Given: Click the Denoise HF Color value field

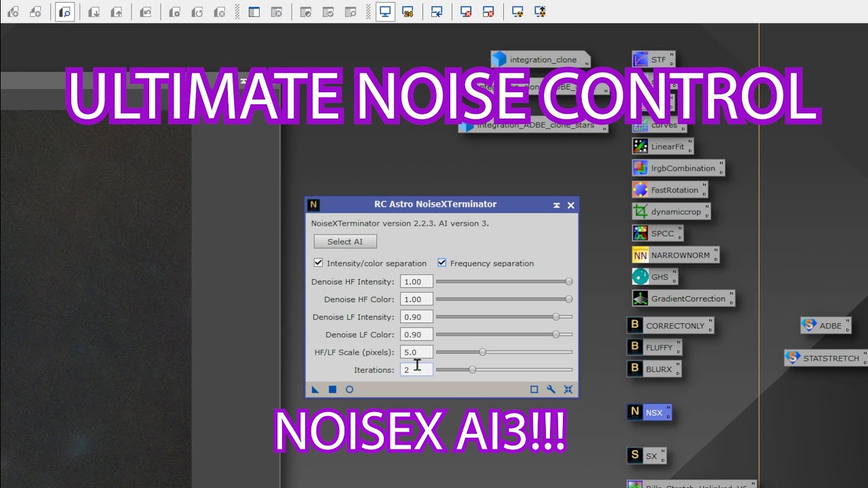Looking at the screenshot, I should (x=416, y=299).
